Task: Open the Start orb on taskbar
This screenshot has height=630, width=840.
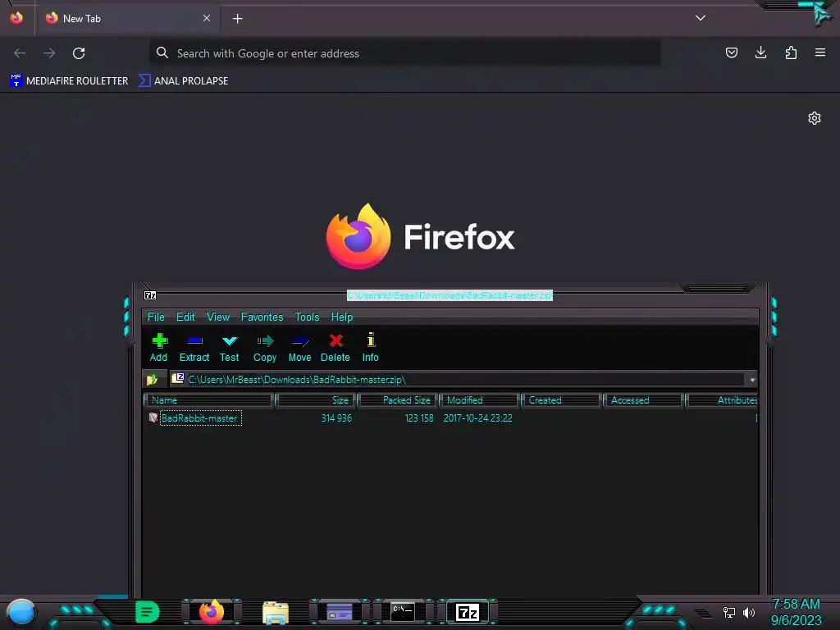Action: pos(21,612)
